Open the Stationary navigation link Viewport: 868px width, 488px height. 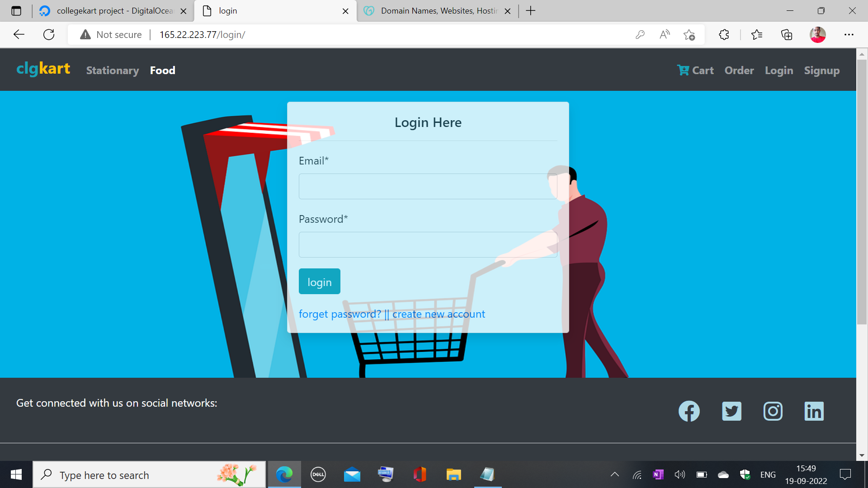(x=113, y=70)
